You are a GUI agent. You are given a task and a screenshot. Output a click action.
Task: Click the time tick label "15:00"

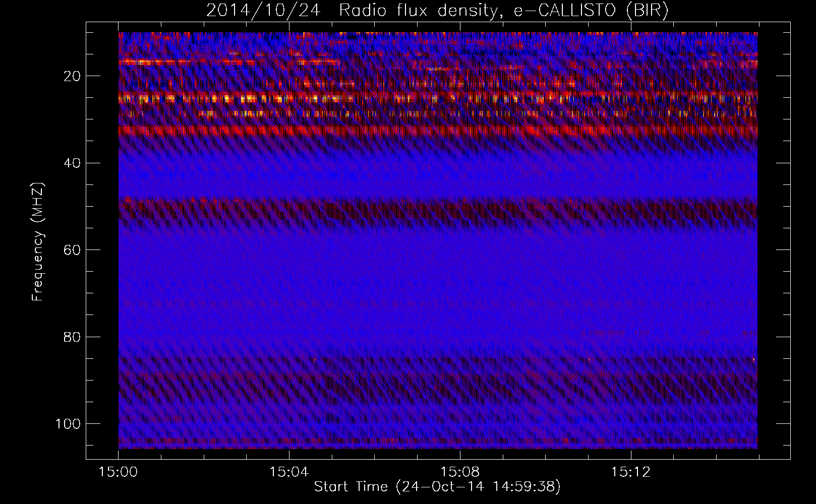pos(118,472)
